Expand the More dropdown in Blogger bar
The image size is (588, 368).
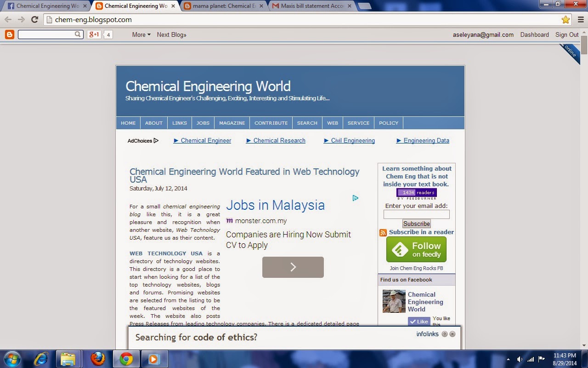(141, 34)
